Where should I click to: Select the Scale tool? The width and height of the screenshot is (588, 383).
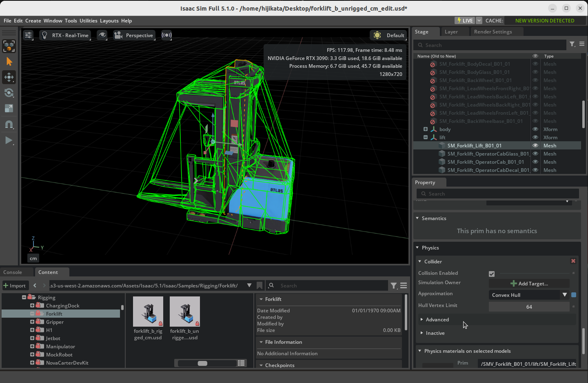coord(9,108)
